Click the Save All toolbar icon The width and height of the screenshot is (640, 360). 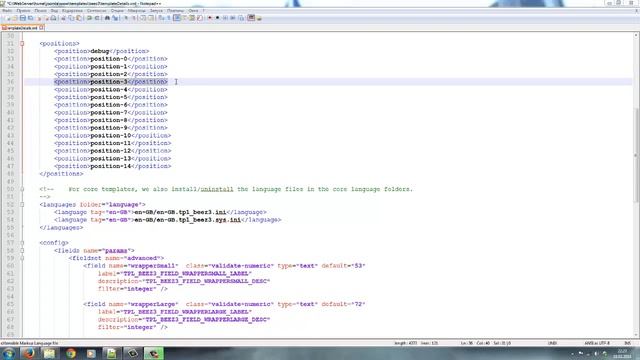click(31, 18)
